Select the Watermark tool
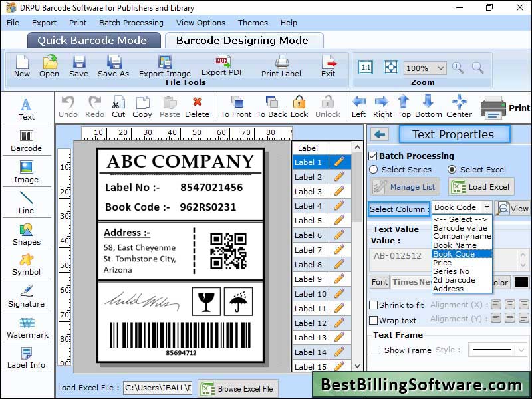The height and width of the screenshot is (399, 532). 27,328
